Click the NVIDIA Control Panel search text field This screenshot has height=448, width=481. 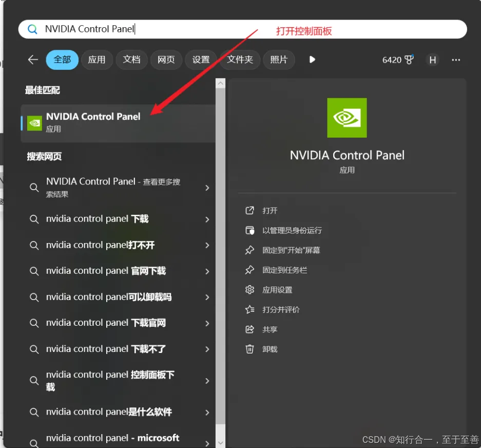242,29
